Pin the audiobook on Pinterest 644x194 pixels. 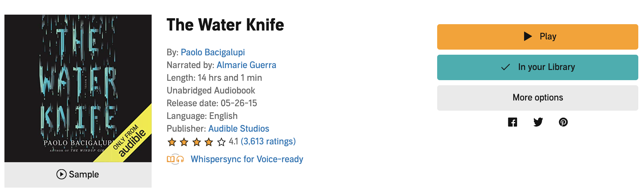point(563,122)
